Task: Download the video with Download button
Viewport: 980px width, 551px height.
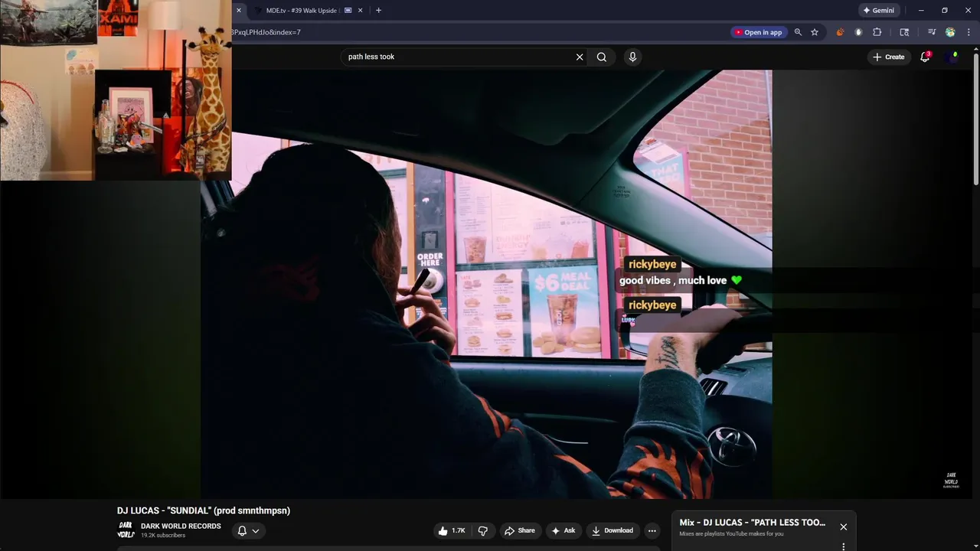Action: pyautogui.click(x=612, y=530)
